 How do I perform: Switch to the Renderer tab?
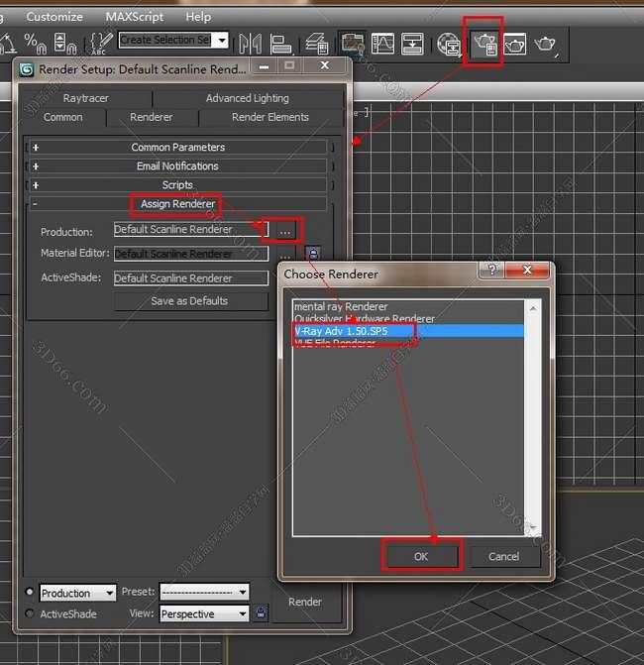tap(152, 117)
